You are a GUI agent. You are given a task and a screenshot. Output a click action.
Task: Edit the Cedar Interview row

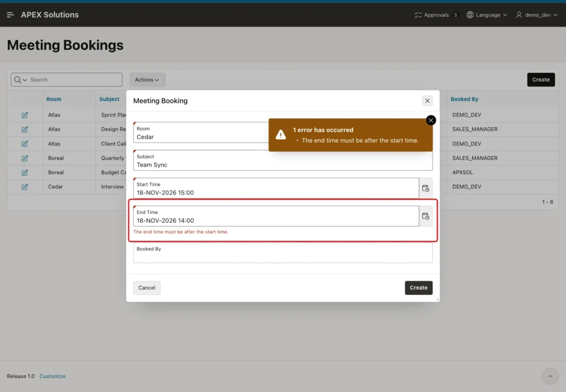click(24, 187)
